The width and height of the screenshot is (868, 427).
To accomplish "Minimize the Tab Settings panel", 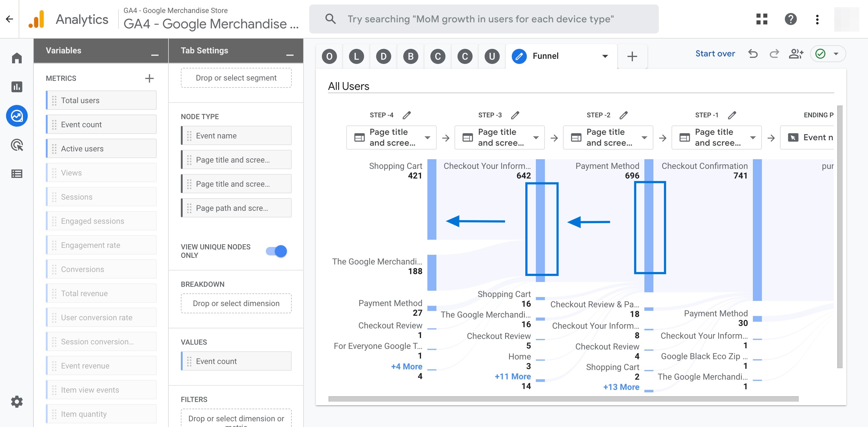I will (x=290, y=55).
